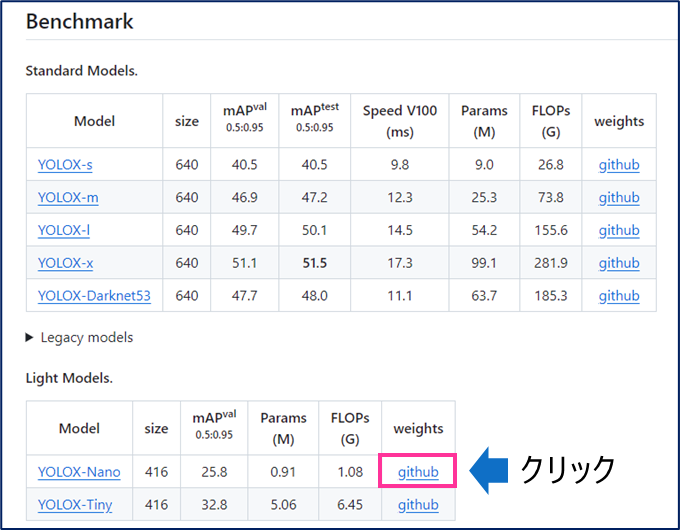Viewport: 680px width, 530px height.
Task: Click the 9.0 Params cell of YOLOX-s
Action: 484,165
